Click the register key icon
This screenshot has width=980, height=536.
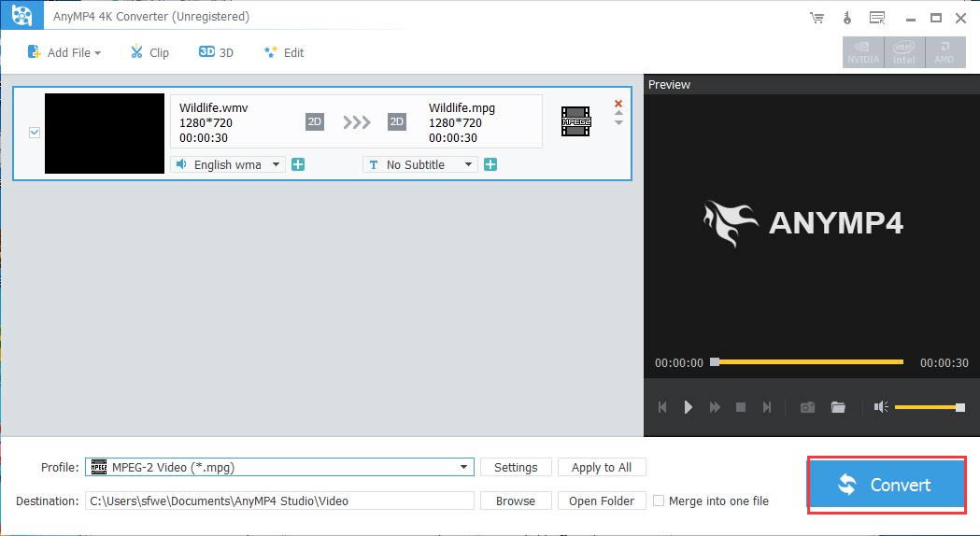847,18
